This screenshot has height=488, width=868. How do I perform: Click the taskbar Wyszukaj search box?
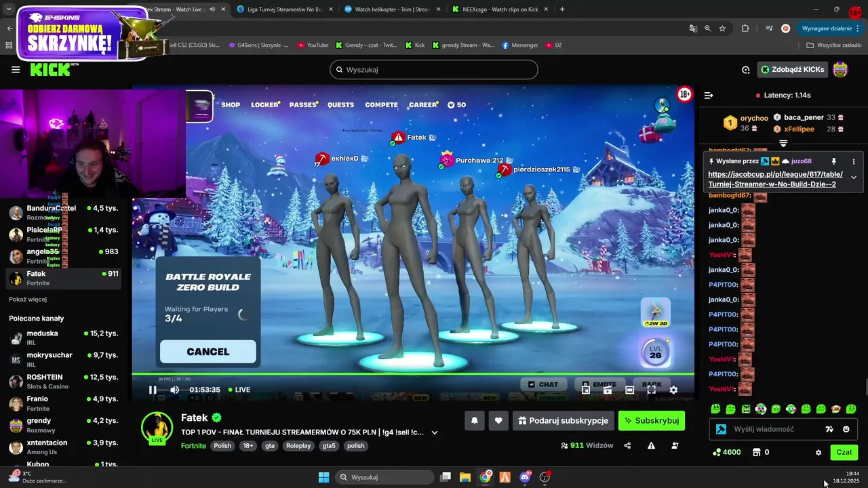point(386,477)
